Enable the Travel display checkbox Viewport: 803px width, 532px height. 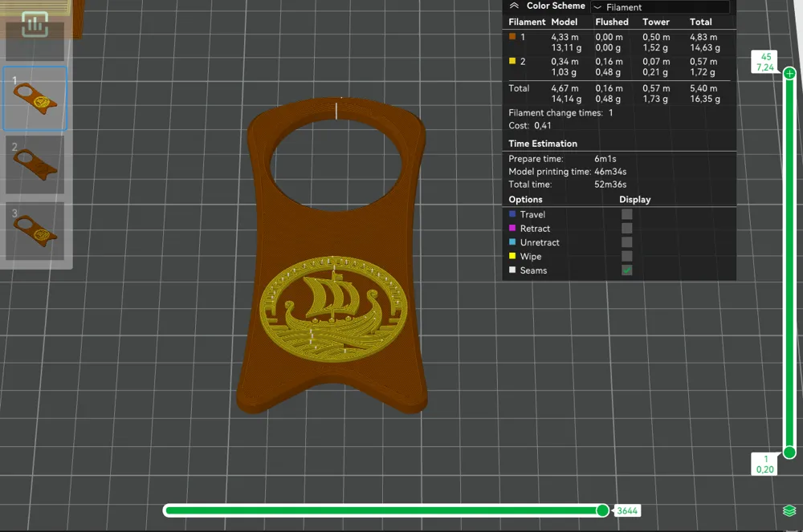pos(627,214)
